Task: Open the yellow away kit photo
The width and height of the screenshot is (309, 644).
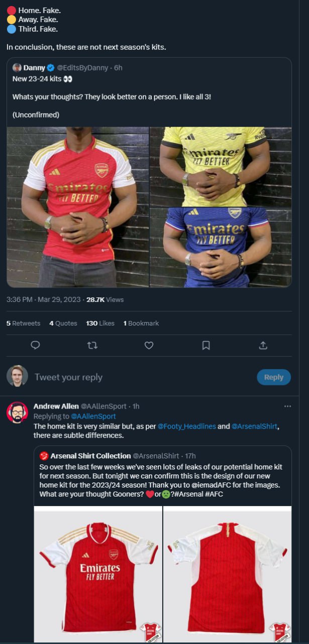Action: point(221,167)
